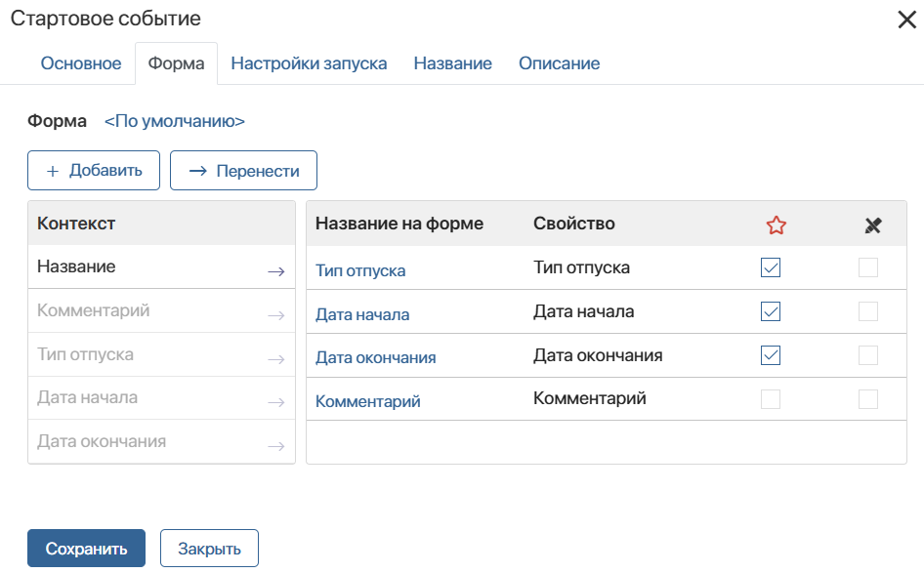Click Комментарий in Свойство column
The height and width of the screenshot is (573, 924).
click(x=589, y=398)
